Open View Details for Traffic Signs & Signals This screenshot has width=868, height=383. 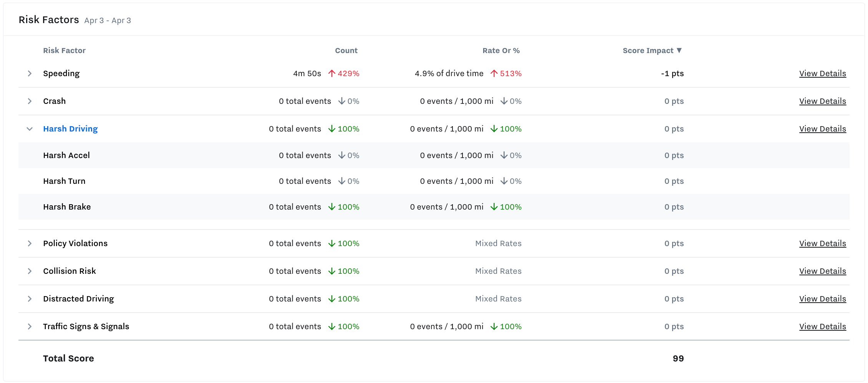823,326
